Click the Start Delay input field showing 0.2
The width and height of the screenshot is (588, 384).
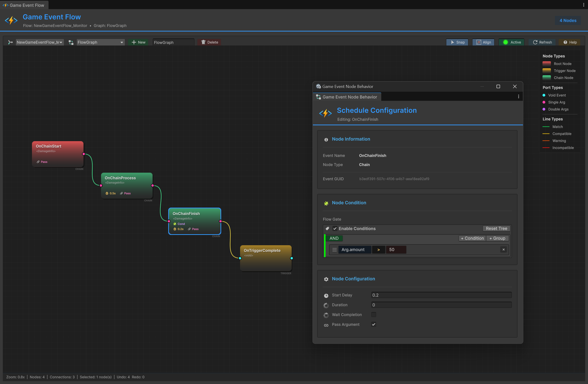click(x=441, y=295)
